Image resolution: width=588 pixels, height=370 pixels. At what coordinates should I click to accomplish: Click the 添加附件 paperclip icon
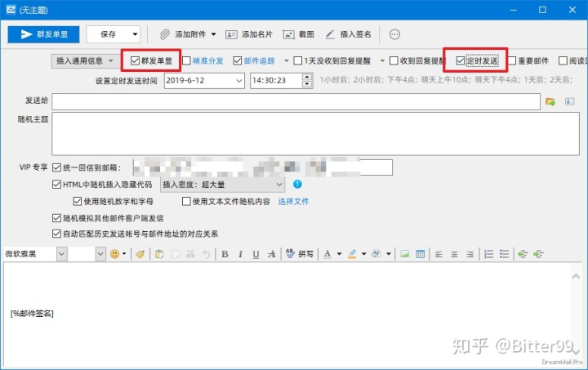point(164,34)
